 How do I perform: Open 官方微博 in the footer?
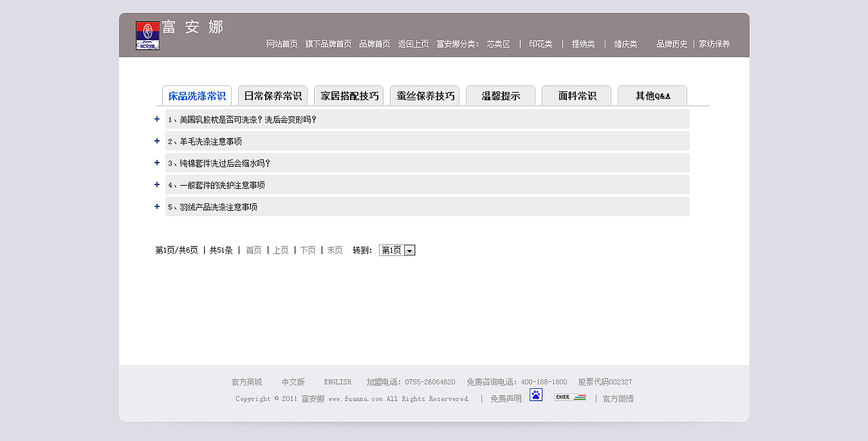[618, 399]
